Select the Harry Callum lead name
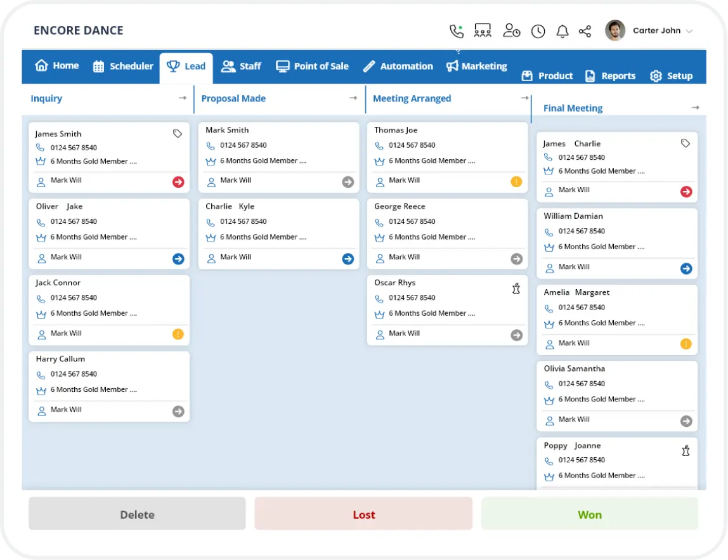 pos(60,359)
